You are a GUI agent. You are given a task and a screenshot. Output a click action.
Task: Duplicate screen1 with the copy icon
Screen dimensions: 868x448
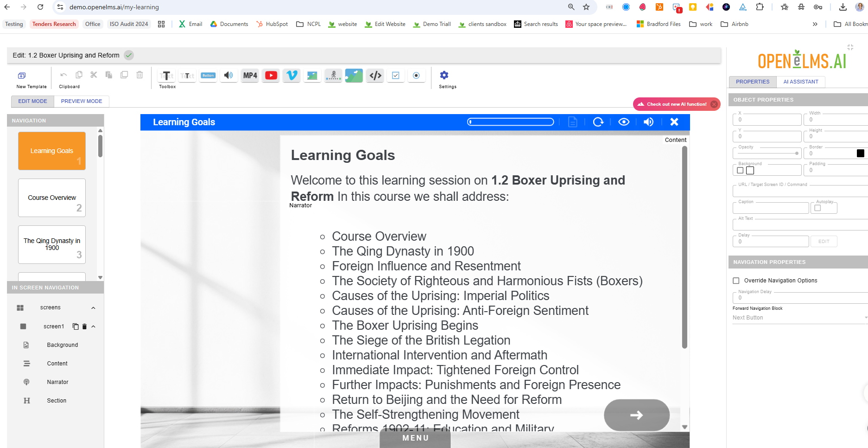76,326
